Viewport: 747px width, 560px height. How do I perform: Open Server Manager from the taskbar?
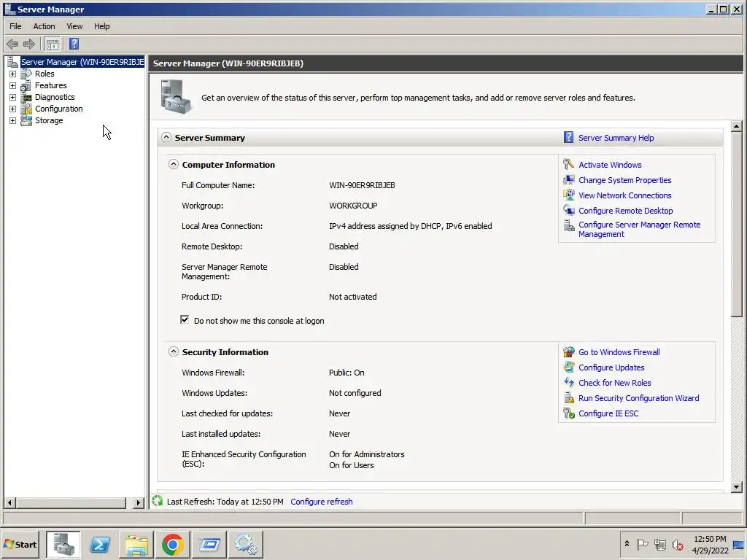coord(63,544)
